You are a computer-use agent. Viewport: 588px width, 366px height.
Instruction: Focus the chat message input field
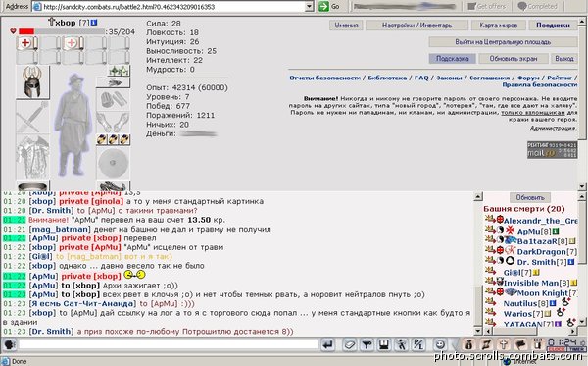tap(169, 344)
